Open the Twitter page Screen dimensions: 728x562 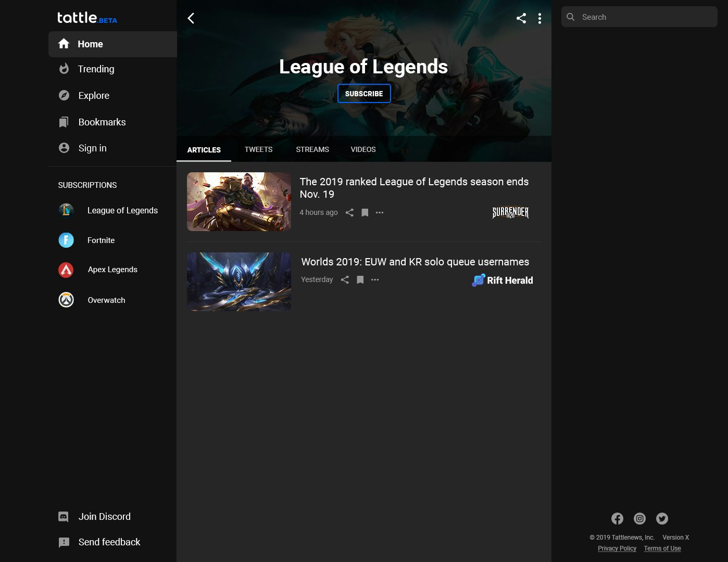[662, 518]
